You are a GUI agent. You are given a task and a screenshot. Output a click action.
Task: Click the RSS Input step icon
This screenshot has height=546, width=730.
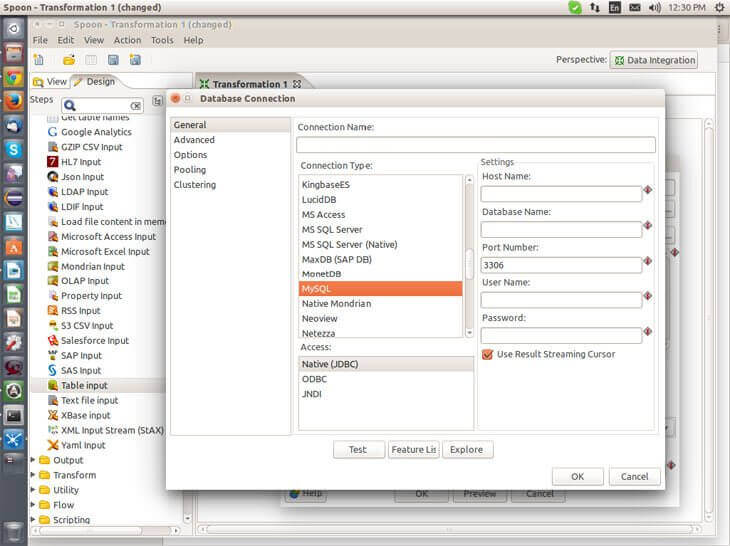tap(53, 310)
